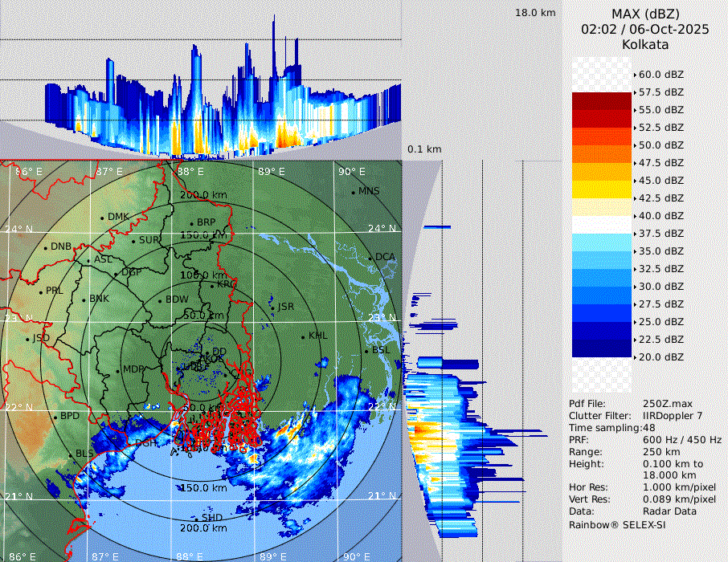
Task: Click the BDW station marker
Action: click(x=160, y=300)
